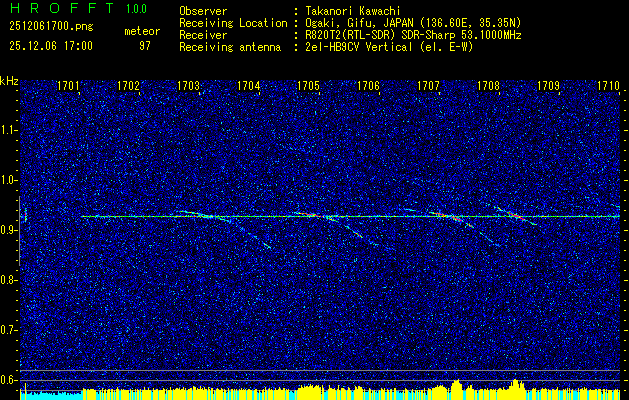
Task: Click the 1708 time marker
Action: pos(488,86)
